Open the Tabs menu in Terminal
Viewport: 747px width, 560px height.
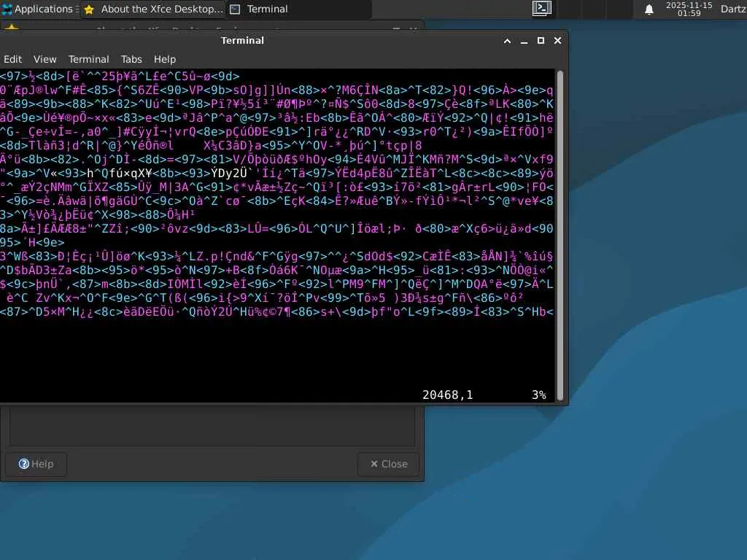coord(131,59)
